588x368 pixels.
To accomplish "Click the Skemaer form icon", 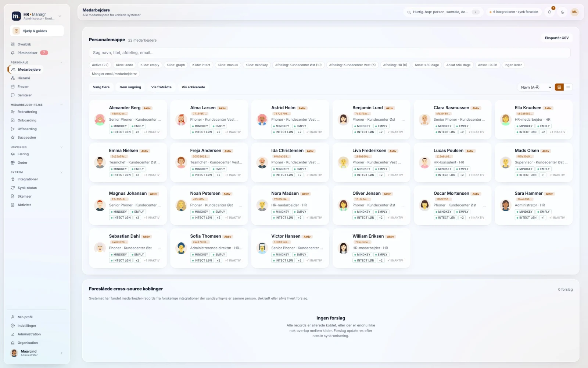I will tap(13, 196).
